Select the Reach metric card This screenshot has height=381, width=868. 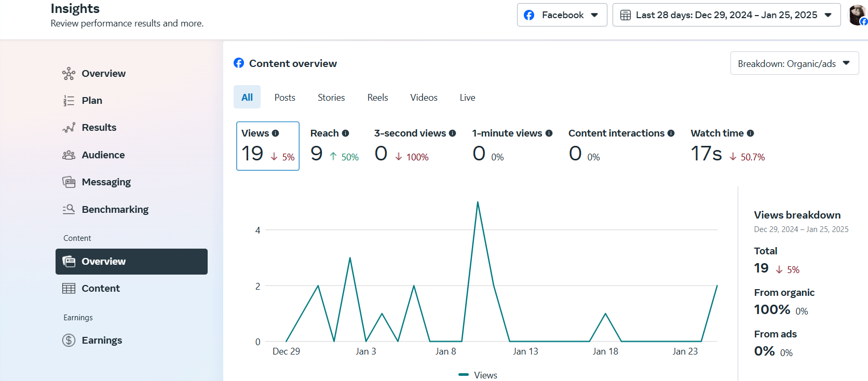334,146
